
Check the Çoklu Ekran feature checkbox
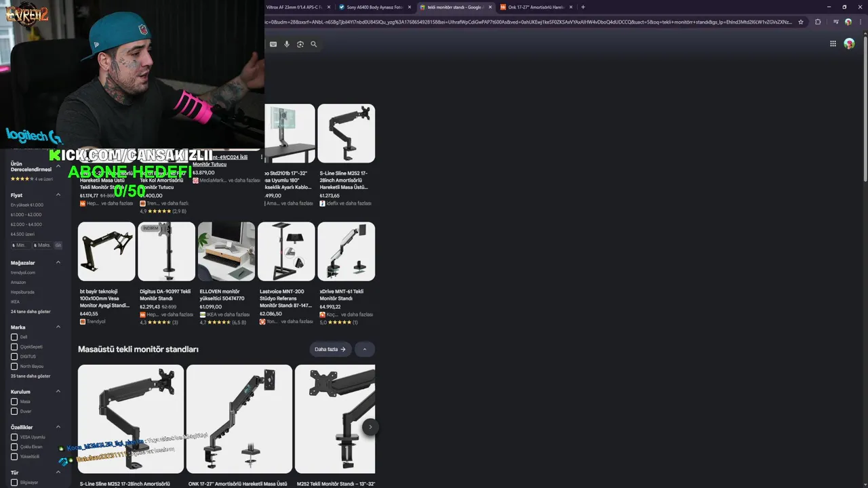coord(14,447)
